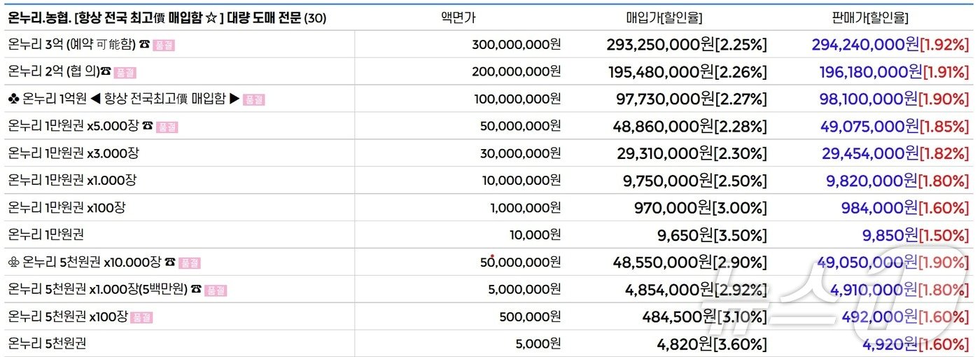
Task: Click purchase price 293,250,000원[2.25%]
Action: (x=687, y=45)
